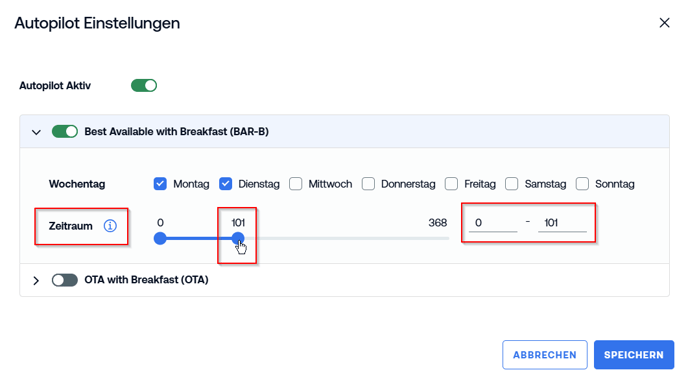Click the Zeitraum start value input field
Viewport: 688px width, 381px height.
[x=493, y=223]
